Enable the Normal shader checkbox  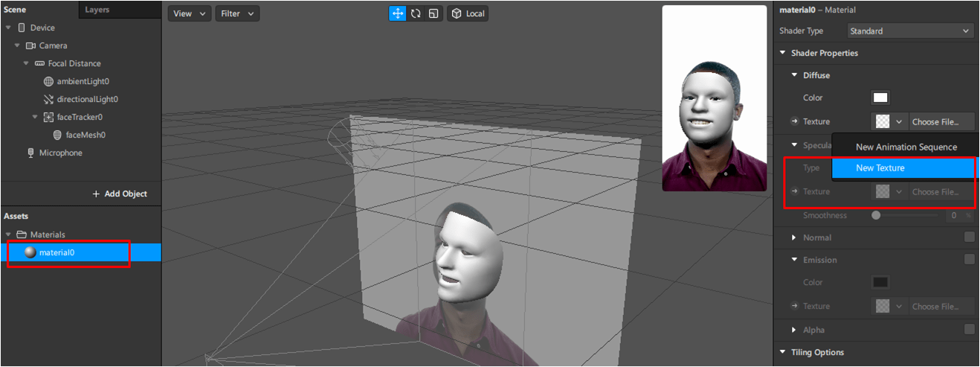[x=969, y=237]
